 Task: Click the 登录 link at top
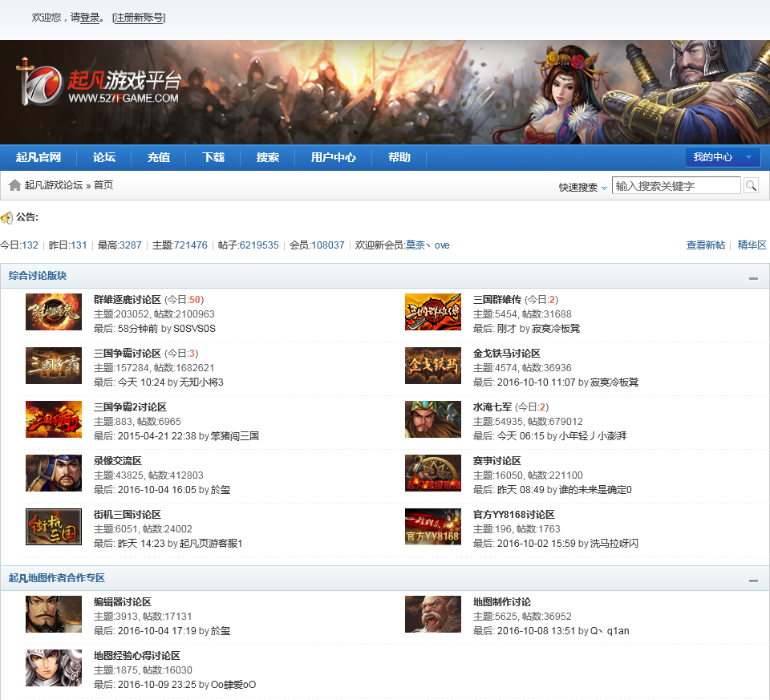90,18
